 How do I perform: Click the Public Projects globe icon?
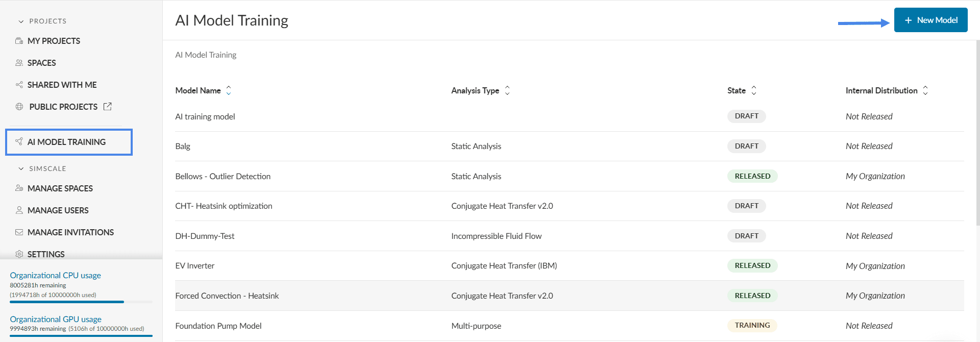tap(19, 107)
